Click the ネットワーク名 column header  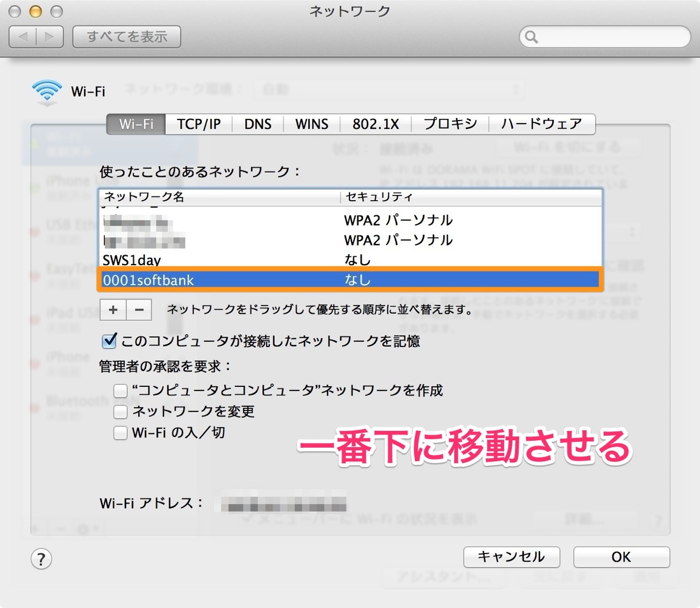(x=220, y=197)
